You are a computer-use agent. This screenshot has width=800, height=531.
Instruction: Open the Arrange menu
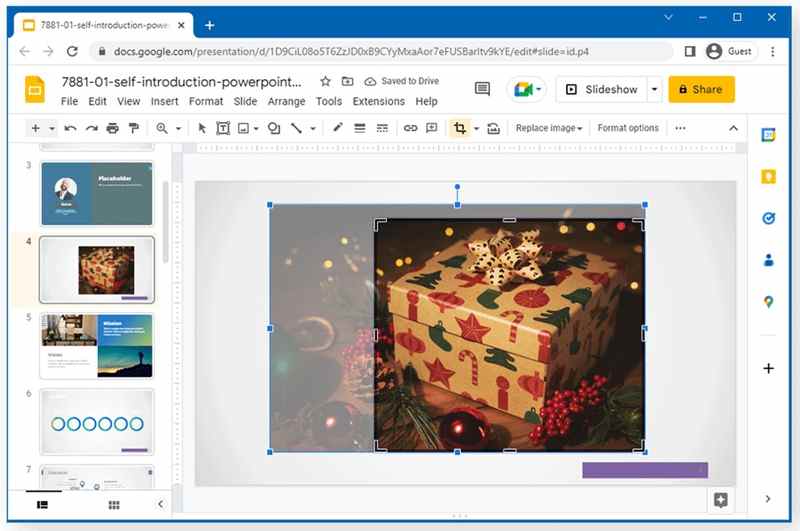point(286,102)
